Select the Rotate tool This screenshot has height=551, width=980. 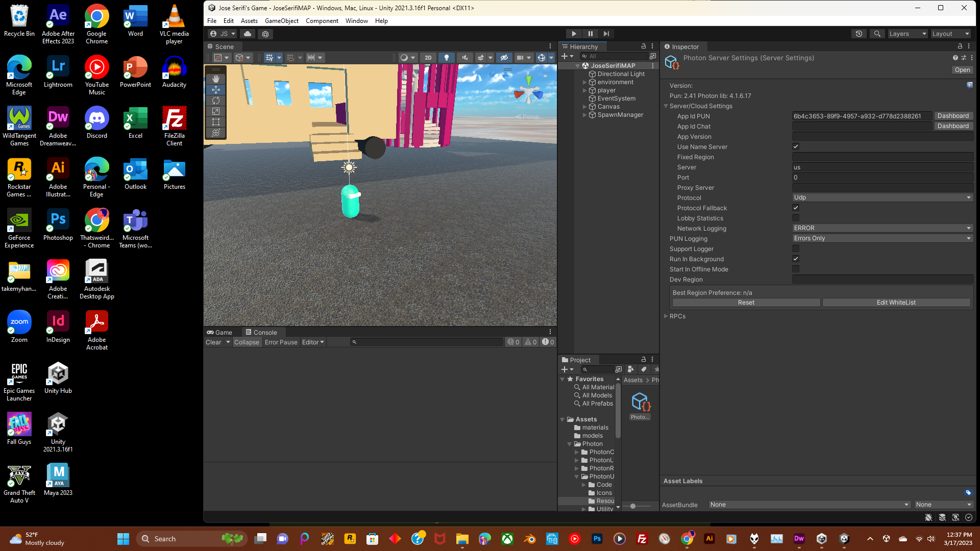(x=216, y=101)
